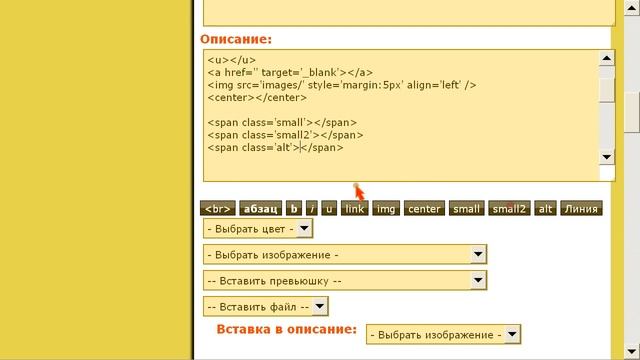Open Вставка в описание image dropdown
This screenshot has width=640, height=360.
coord(443,334)
